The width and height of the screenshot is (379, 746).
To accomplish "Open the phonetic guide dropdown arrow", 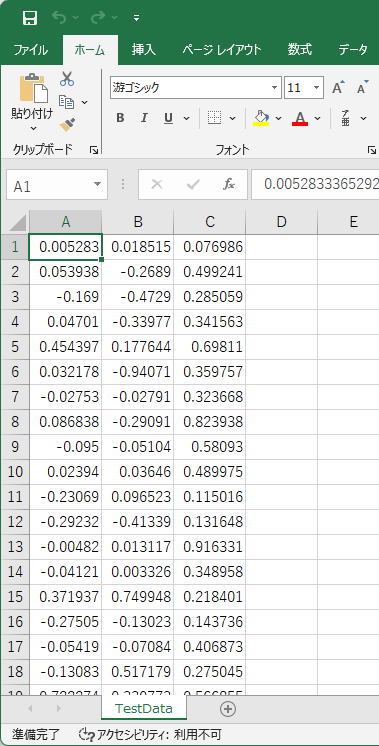I will 364,118.
